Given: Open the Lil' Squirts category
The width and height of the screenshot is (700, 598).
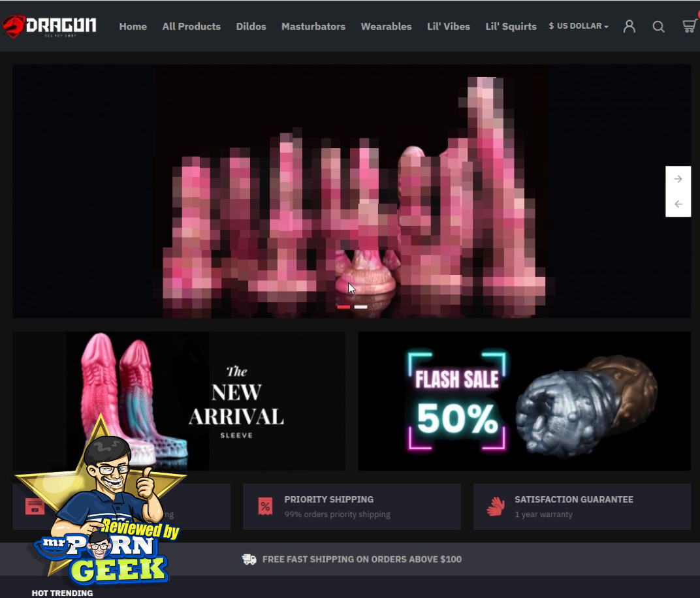Looking at the screenshot, I should pos(511,27).
